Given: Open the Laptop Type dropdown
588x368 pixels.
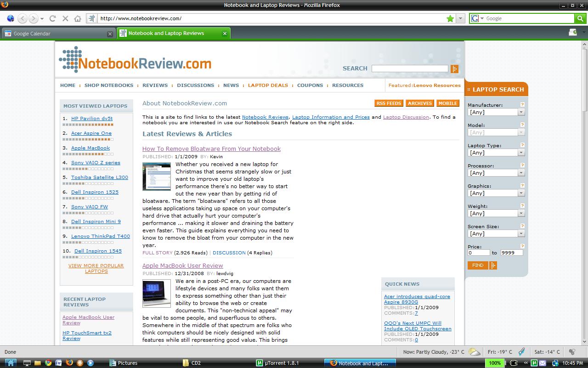Looking at the screenshot, I should click(496, 153).
